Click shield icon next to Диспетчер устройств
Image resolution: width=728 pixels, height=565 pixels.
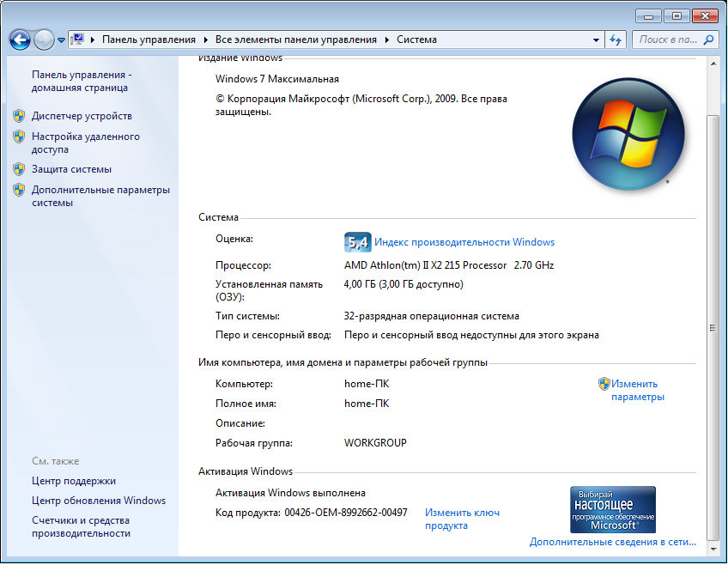point(19,116)
